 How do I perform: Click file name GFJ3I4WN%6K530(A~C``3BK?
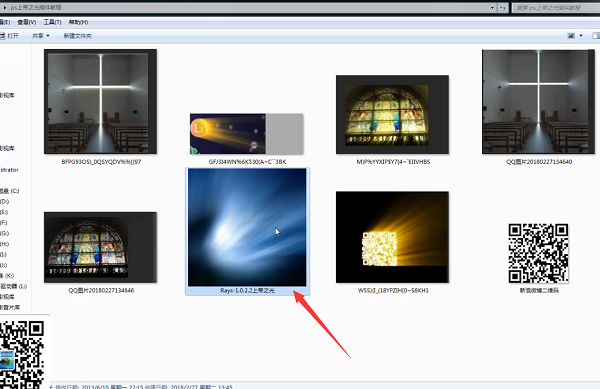(x=247, y=162)
